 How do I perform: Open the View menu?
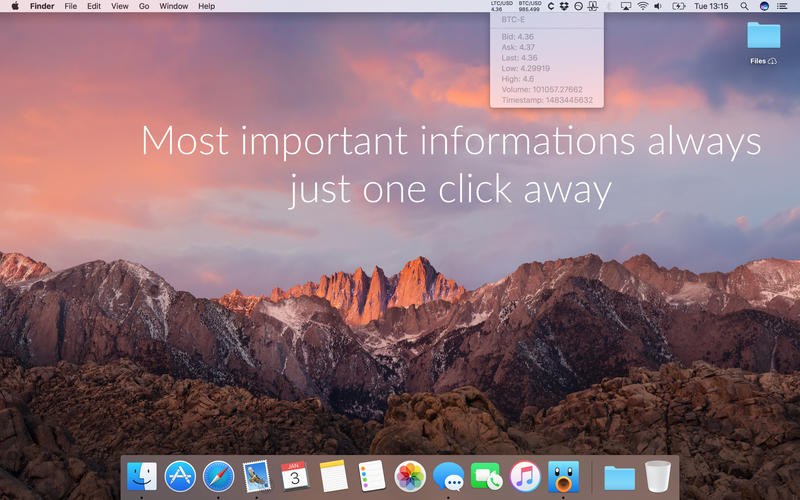120,6
